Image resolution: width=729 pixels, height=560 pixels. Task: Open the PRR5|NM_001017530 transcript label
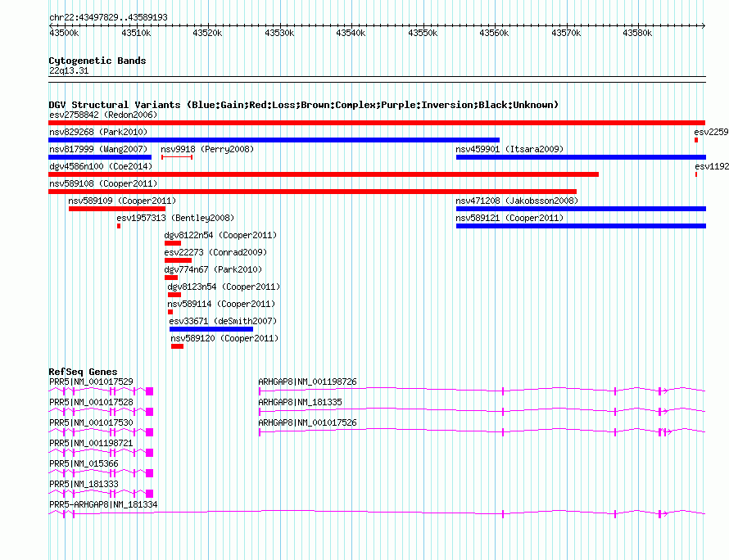[91, 422]
